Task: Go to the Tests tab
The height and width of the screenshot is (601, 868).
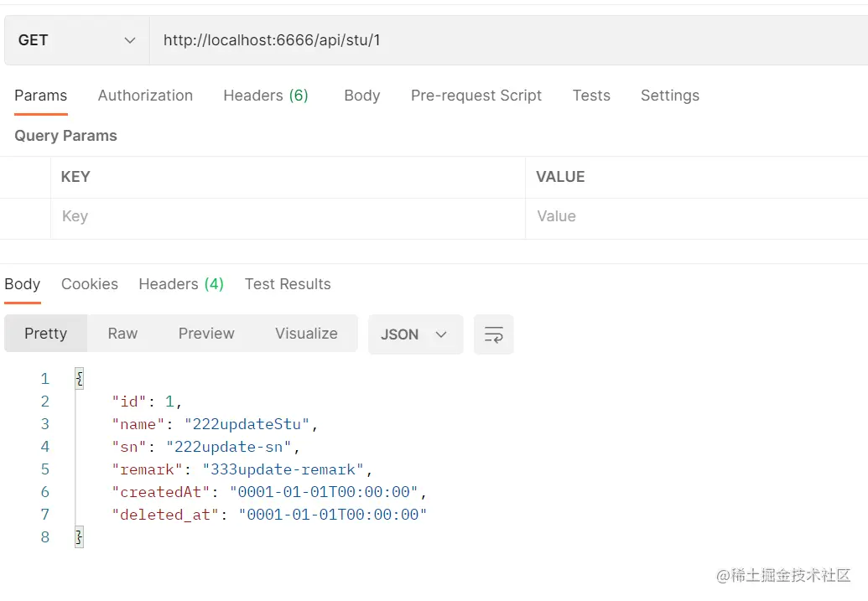Action: tap(591, 96)
